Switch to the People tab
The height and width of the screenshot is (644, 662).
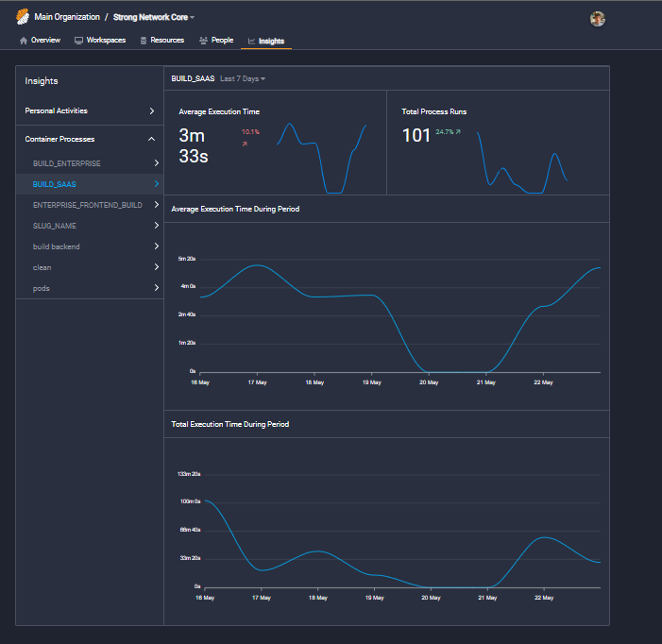[x=222, y=41]
